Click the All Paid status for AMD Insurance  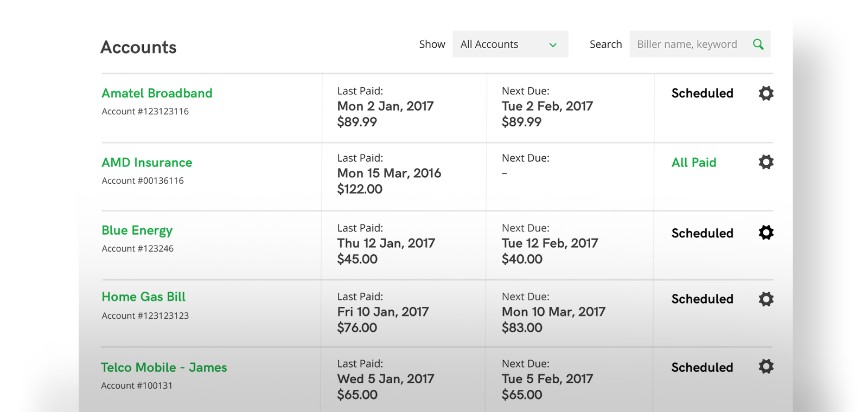tap(694, 163)
